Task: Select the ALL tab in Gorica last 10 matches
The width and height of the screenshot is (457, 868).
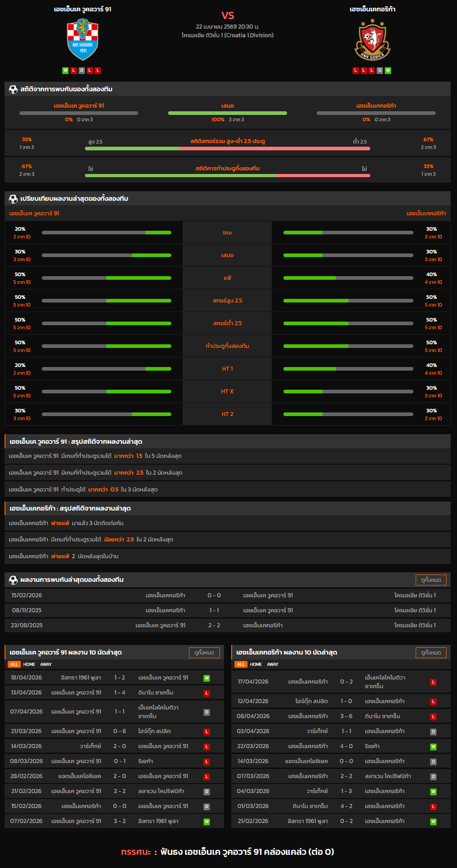Action: coord(241,665)
